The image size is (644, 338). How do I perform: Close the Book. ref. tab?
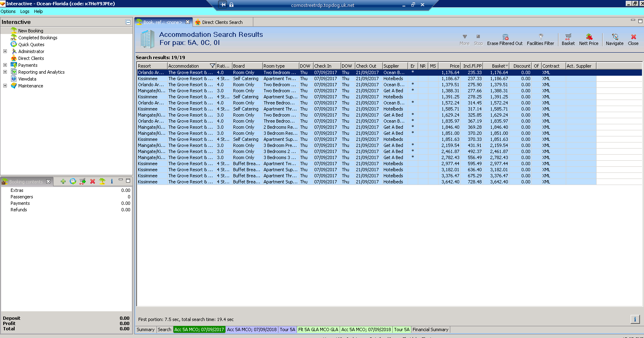[x=188, y=22]
